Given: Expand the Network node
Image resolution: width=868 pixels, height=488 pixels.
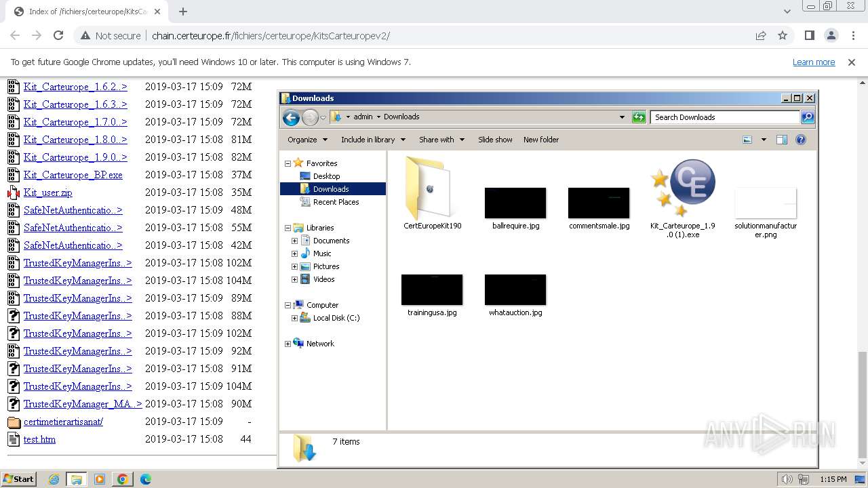Looking at the screenshot, I should (x=288, y=344).
